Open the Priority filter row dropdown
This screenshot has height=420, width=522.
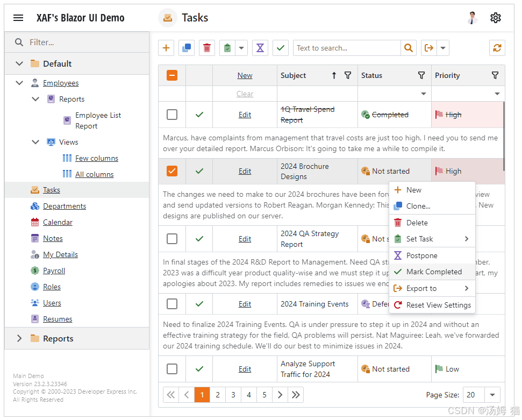coord(497,94)
